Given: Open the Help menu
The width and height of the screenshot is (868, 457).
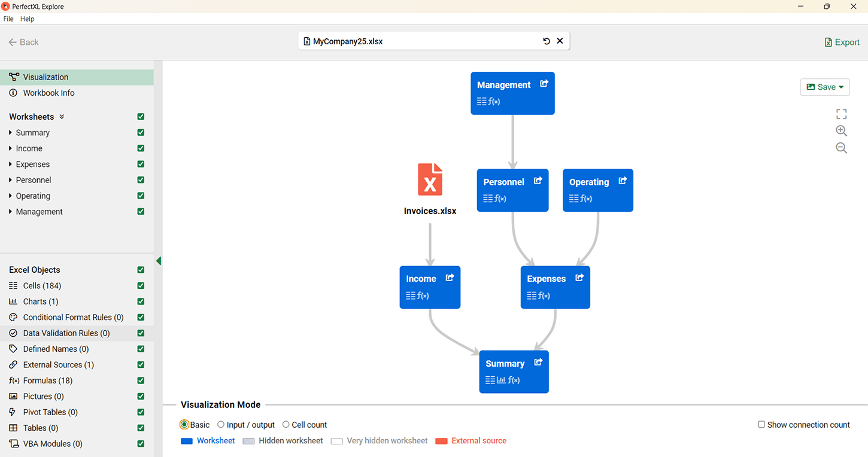Looking at the screenshot, I should [28, 19].
